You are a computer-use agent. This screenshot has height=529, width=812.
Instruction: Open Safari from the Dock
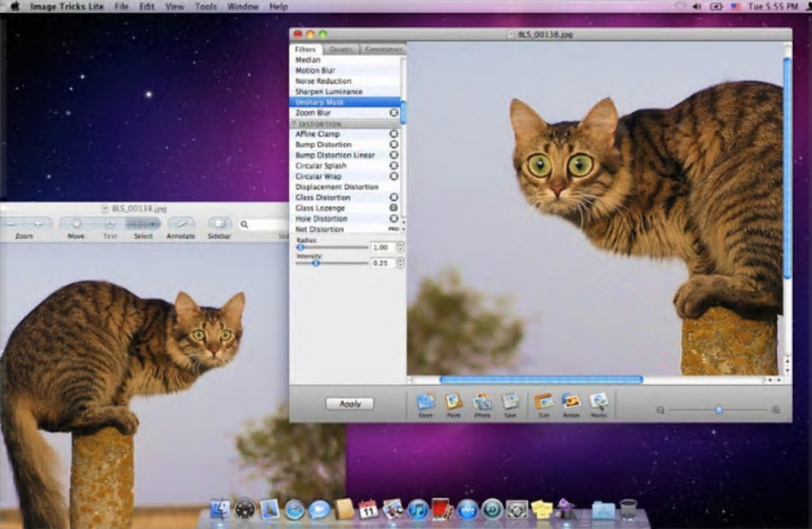(295, 510)
